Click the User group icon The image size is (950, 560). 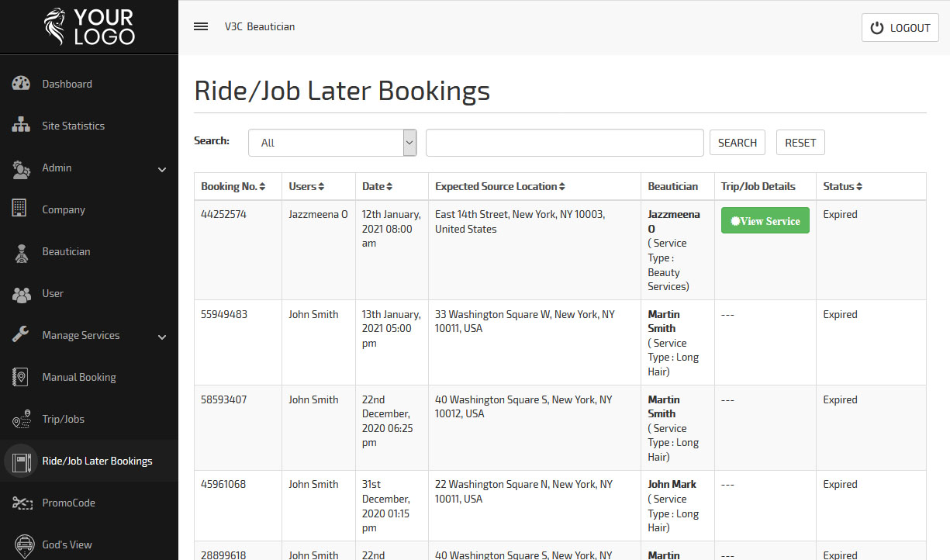(21, 294)
